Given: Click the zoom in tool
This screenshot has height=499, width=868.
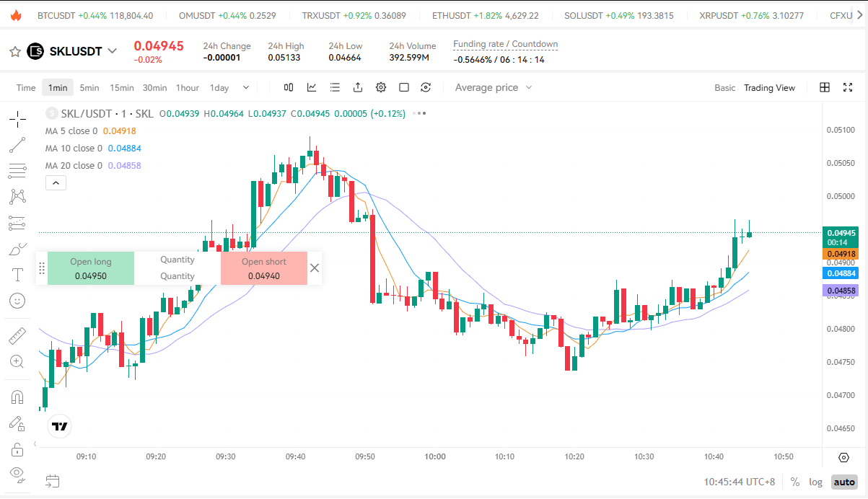Looking at the screenshot, I should tap(17, 361).
